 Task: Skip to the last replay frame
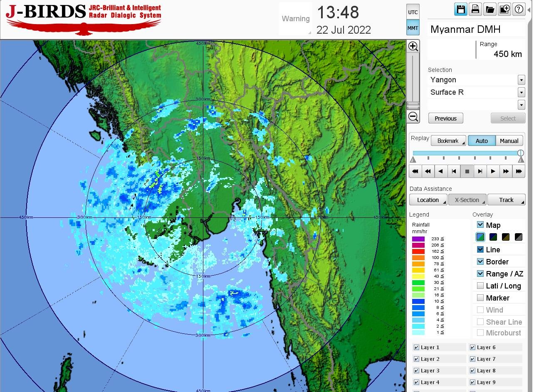[519, 171]
